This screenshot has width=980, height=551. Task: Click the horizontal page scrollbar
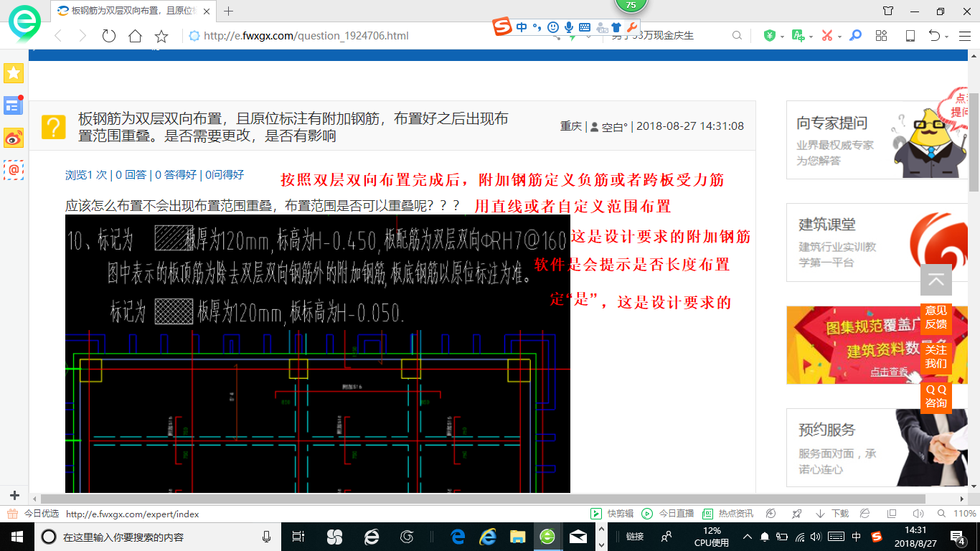point(483,499)
